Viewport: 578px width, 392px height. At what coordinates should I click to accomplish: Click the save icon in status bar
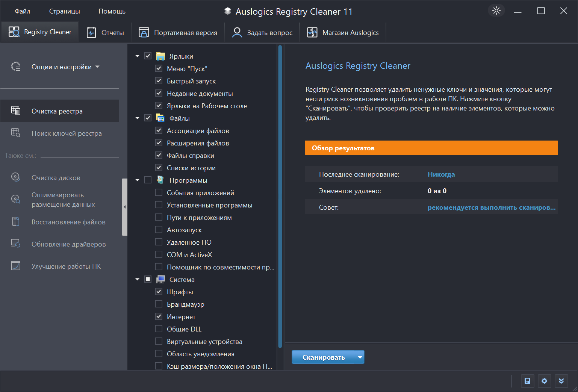(x=527, y=381)
